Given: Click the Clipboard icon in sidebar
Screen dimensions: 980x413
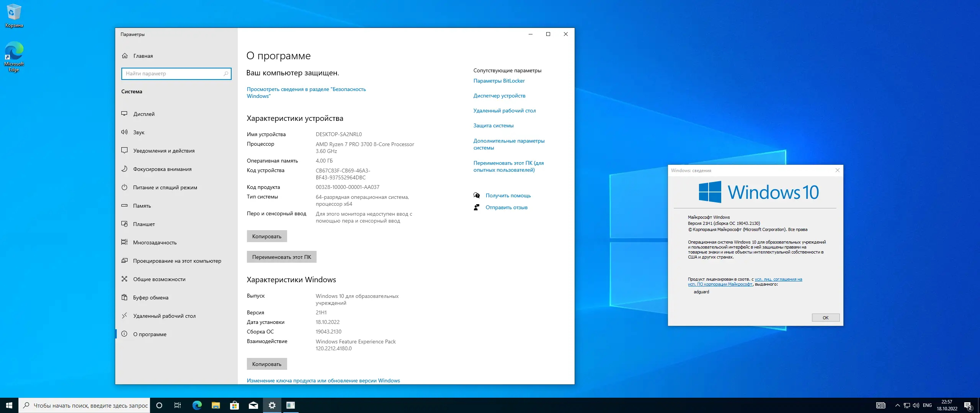Looking at the screenshot, I should 124,297.
